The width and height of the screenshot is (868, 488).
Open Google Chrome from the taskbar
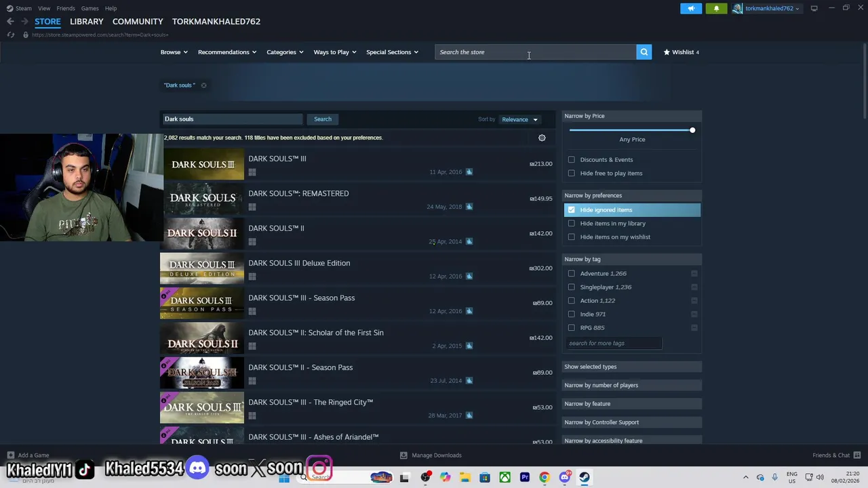coord(545,477)
